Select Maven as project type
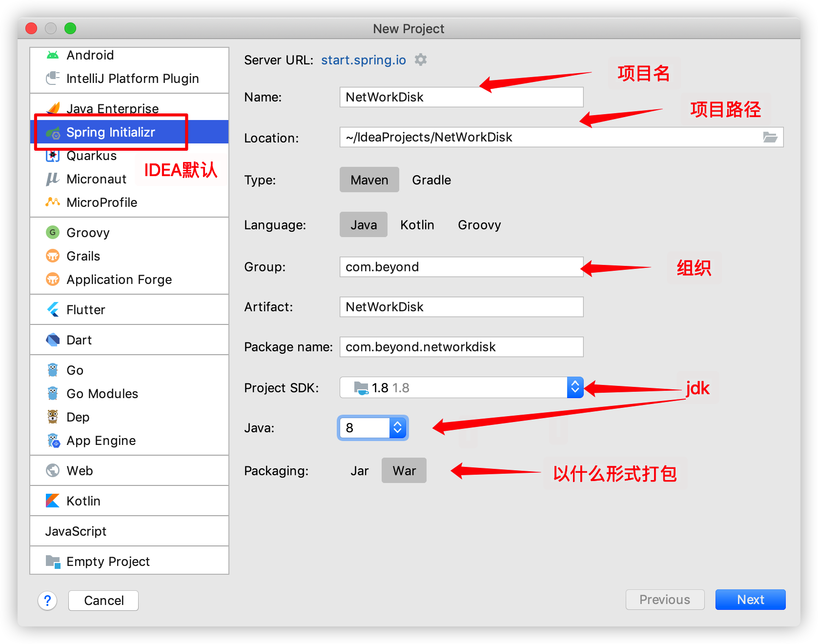818x644 pixels. (369, 180)
